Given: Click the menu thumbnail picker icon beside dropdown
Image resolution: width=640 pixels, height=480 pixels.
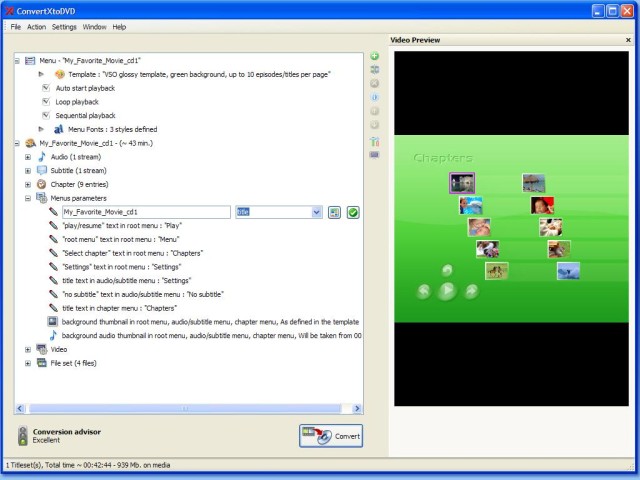Looking at the screenshot, I should click(x=334, y=212).
